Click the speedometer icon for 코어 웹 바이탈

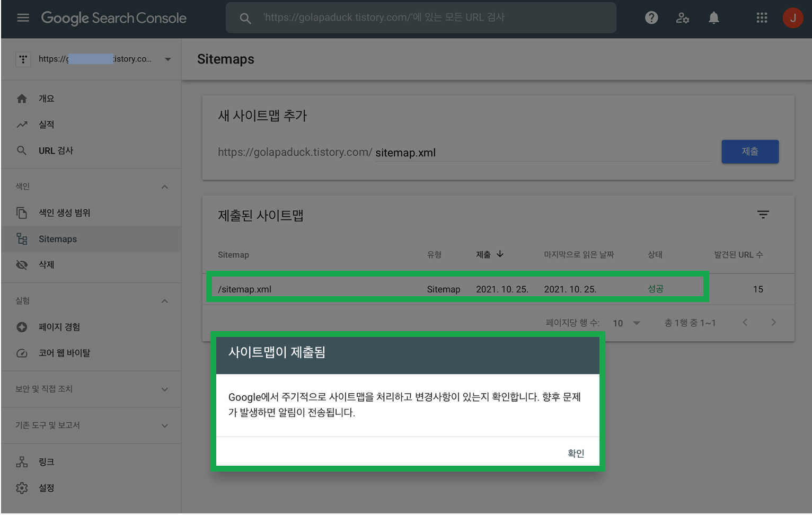click(x=22, y=353)
